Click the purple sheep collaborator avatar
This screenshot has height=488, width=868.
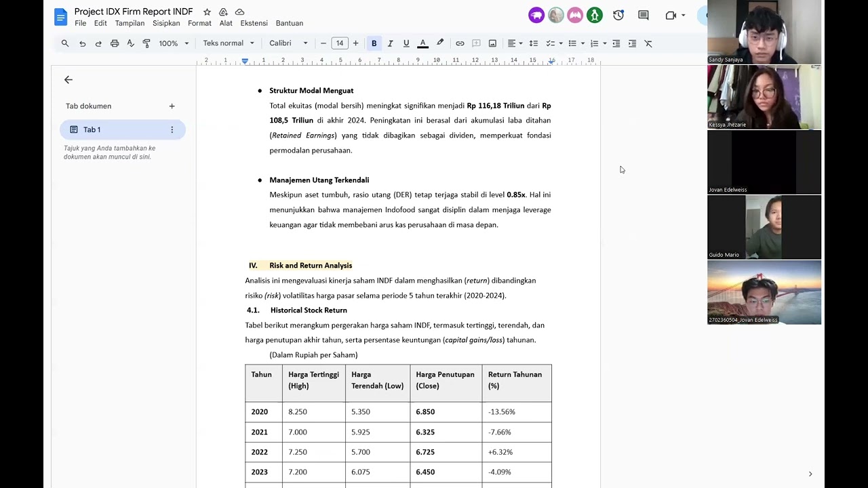pyautogui.click(x=536, y=15)
